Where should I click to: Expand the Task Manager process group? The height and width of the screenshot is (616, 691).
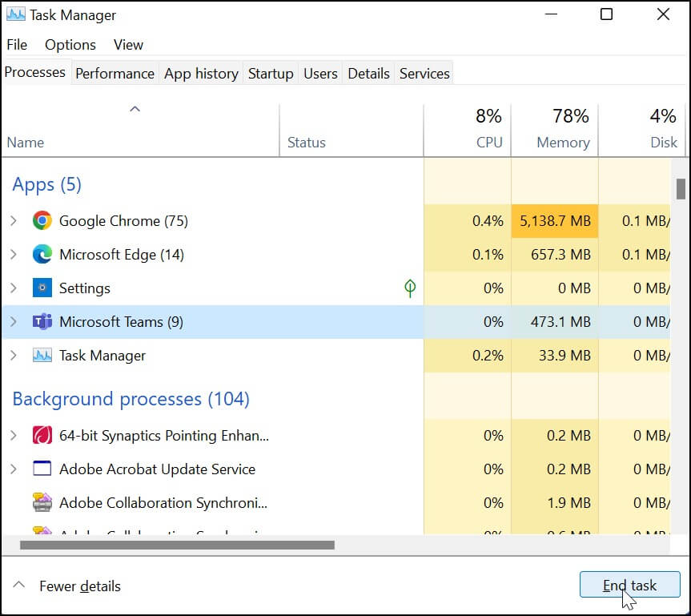click(14, 356)
